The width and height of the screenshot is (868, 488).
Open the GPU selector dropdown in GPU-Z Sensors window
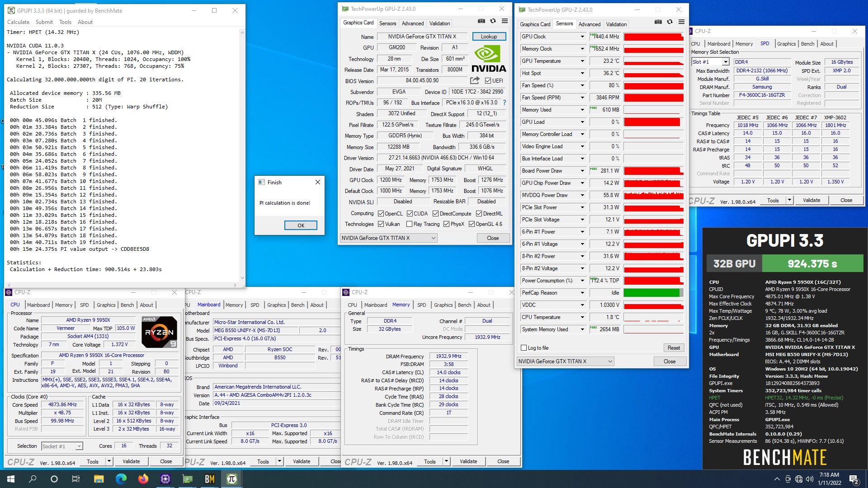click(x=565, y=361)
